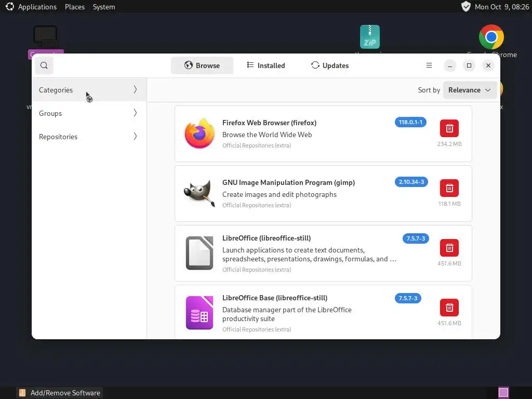Open the Installed tab
This screenshot has height=399, width=532.
[266, 65]
